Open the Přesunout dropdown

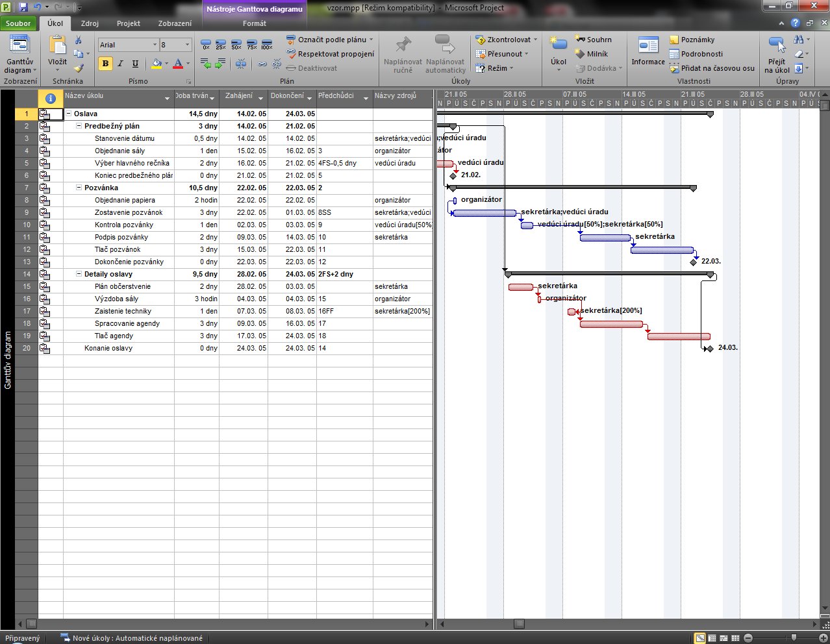[502, 54]
